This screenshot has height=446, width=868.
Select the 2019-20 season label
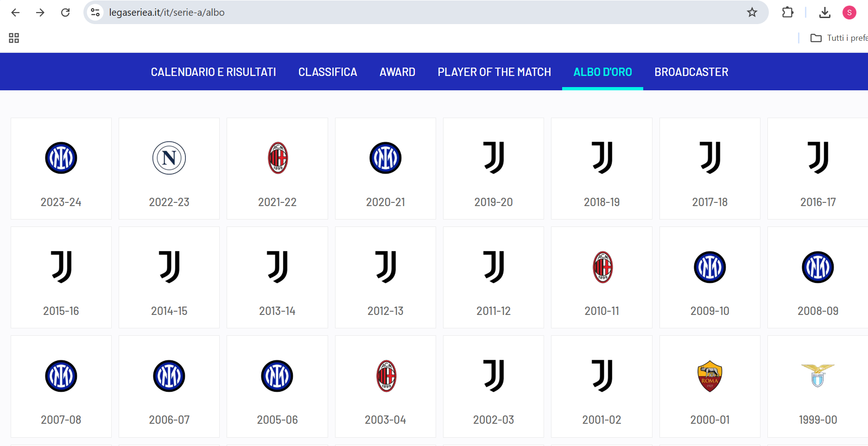pos(494,202)
